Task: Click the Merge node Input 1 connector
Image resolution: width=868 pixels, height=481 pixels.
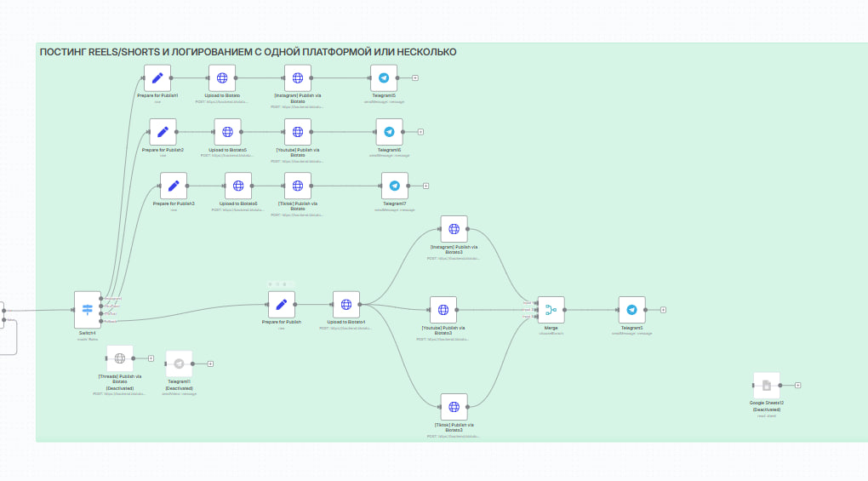Action: click(x=536, y=303)
